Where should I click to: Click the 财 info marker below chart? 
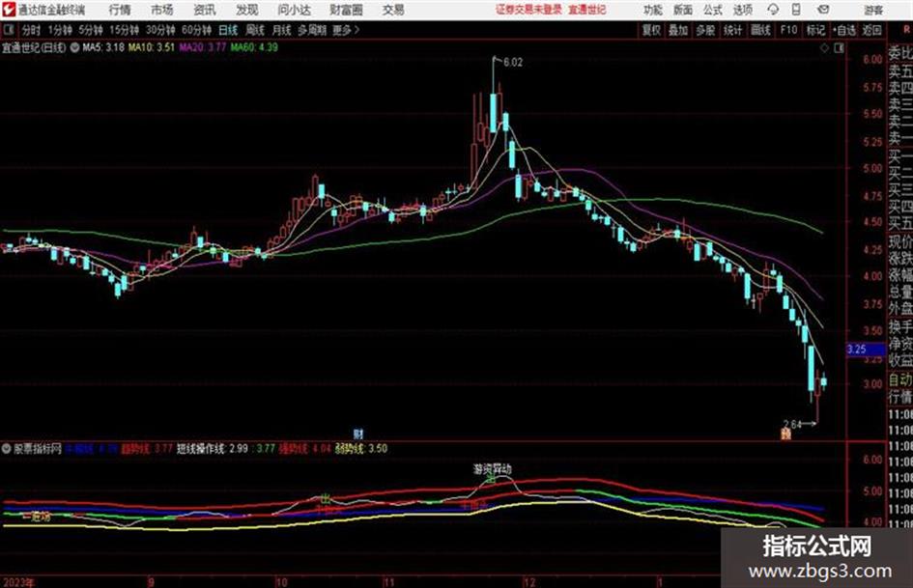click(358, 434)
